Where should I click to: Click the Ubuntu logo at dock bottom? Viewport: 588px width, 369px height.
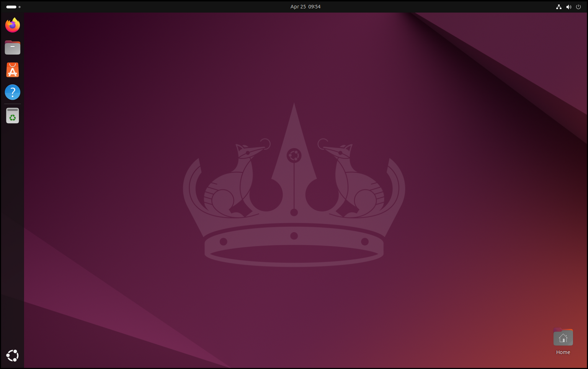12,355
